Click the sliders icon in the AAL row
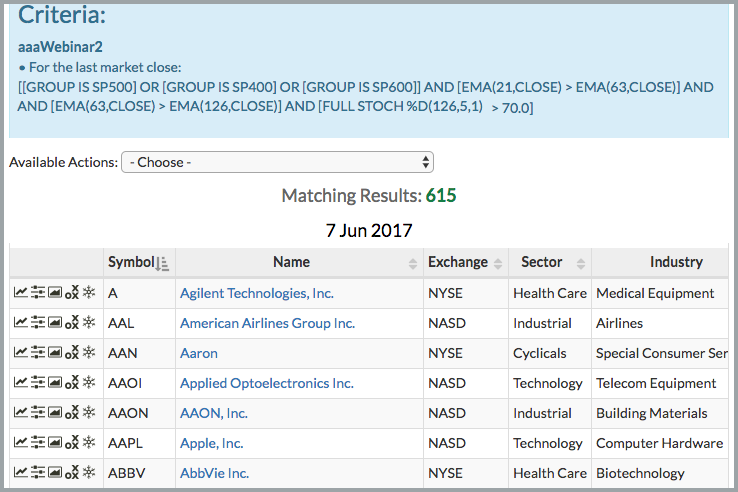 coord(38,323)
